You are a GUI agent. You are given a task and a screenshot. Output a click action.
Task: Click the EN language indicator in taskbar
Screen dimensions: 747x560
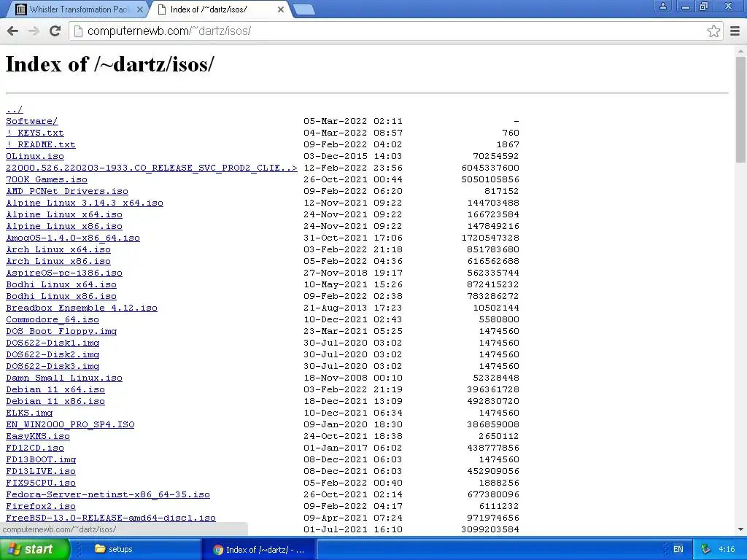pyautogui.click(x=678, y=549)
